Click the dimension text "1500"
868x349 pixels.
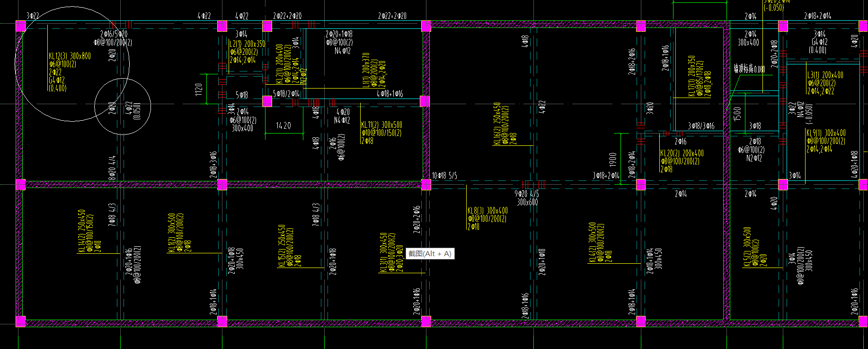point(737,114)
